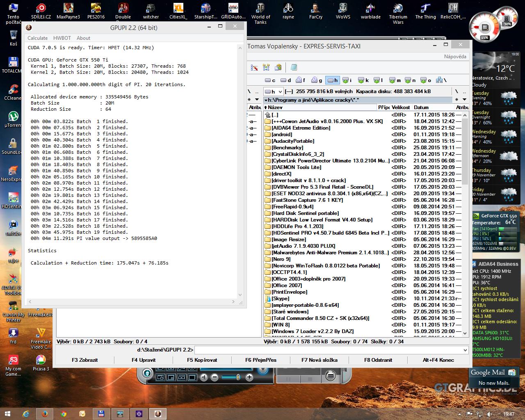
Task: Click the Windows Start button
Action: pos(7,414)
